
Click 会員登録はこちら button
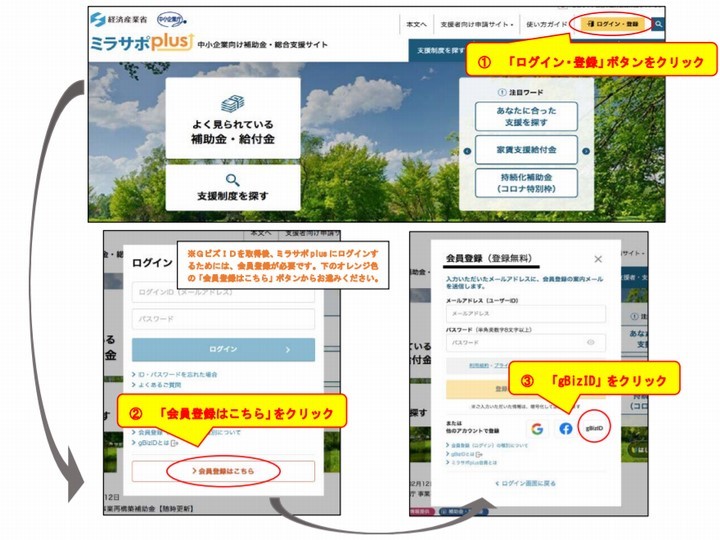pos(224,471)
